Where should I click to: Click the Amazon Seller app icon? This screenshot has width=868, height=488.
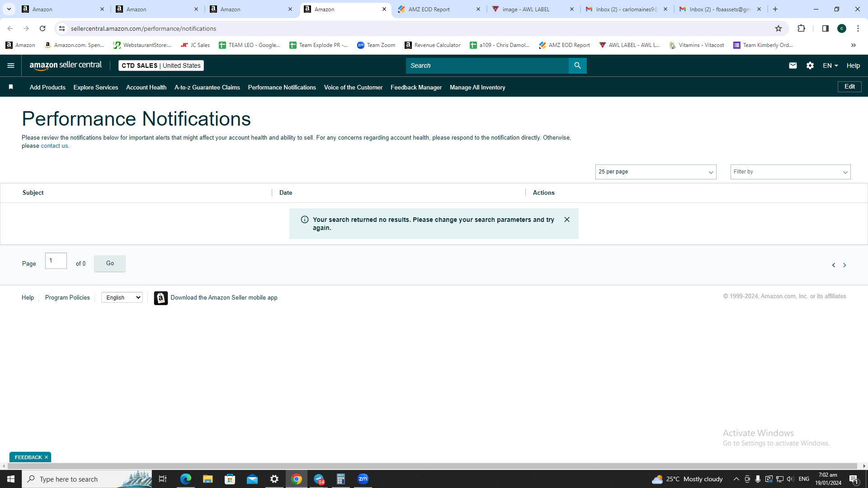160,298
